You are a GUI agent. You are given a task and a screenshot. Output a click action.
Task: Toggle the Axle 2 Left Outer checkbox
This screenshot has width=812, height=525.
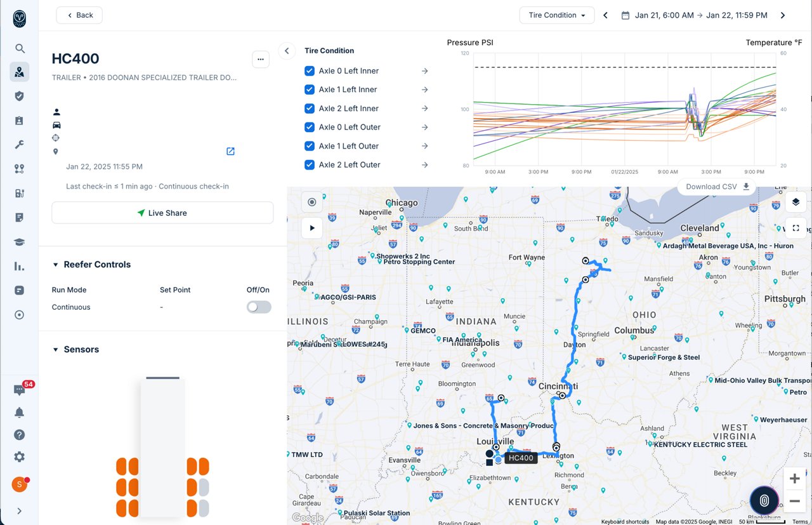click(x=310, y=164)
